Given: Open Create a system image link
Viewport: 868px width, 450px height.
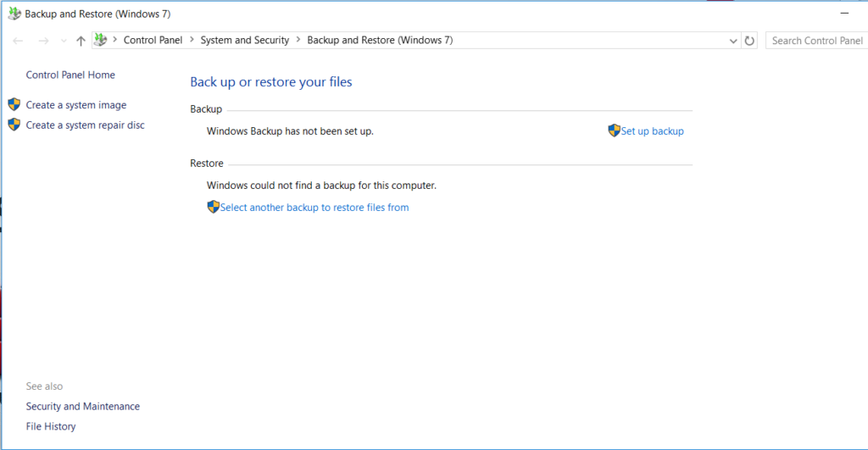Looking at the screenshot, I should point(75,105).
